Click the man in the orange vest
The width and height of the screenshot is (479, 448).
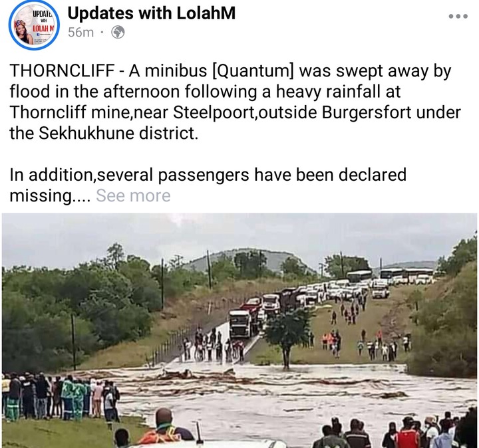coord(165,429)
